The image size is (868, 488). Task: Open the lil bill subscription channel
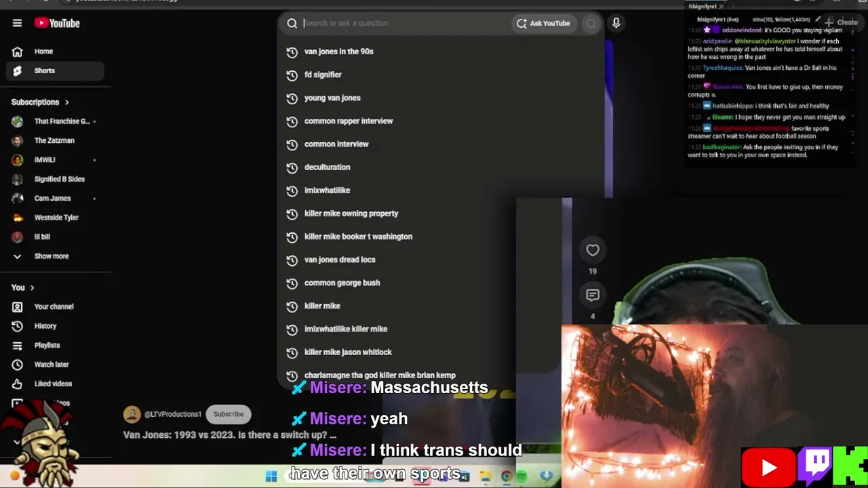point(55,237)
